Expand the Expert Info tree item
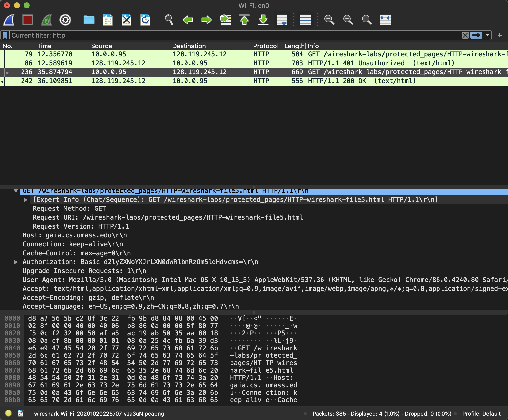The image size is (508, 420). 25,200
